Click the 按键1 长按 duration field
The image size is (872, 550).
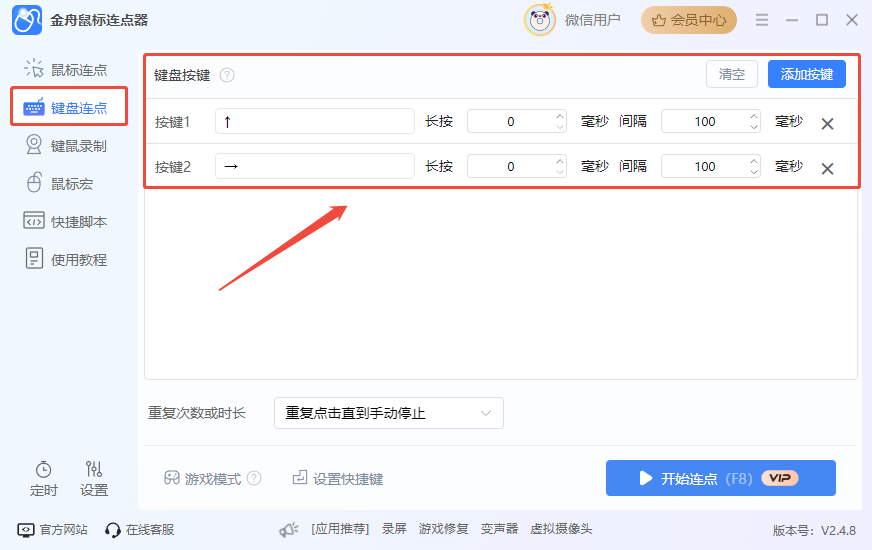tap(511, 121)
